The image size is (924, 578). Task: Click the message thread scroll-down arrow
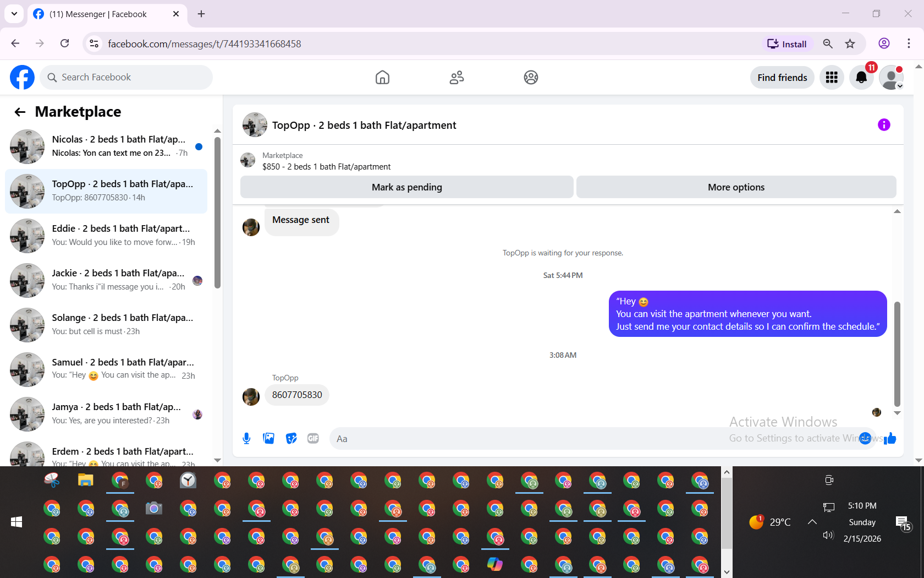pyautogui.click(x=897, y=413)
